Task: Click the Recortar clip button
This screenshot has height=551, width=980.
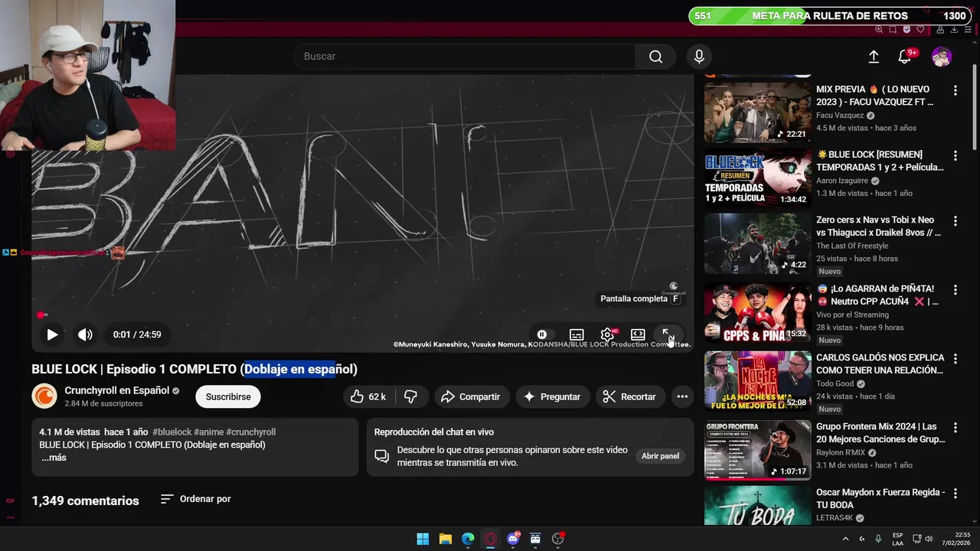Action: pyautogui.click(x=630, y=396)
